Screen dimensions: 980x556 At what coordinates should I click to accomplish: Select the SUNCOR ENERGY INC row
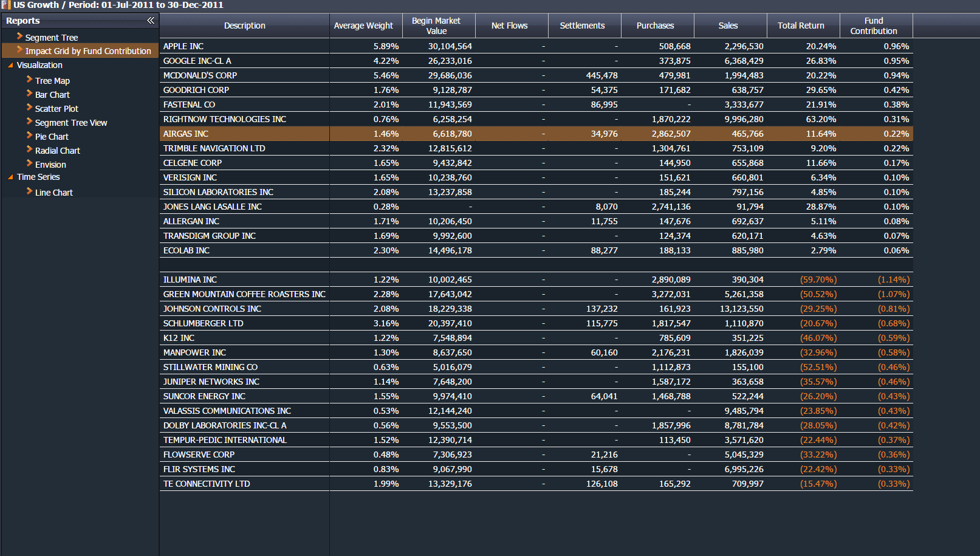point(536,396)
